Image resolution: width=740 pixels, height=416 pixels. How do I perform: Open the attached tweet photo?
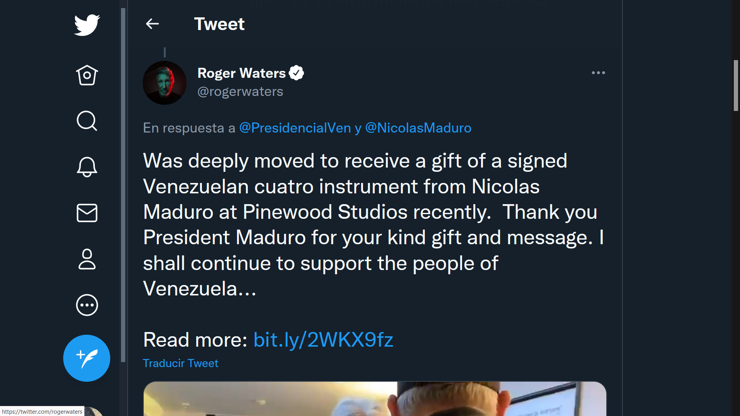click(x=374, y=399)
